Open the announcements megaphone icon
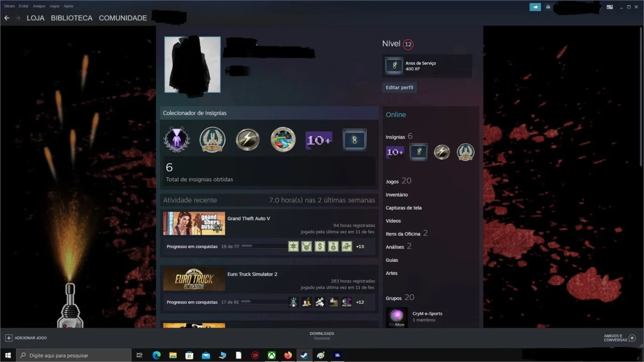644x362 pixels. coord(535,7)
